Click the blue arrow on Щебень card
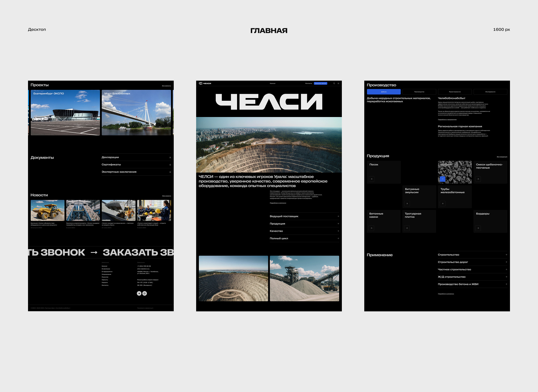538x392 pixels. tap(442, 179)
